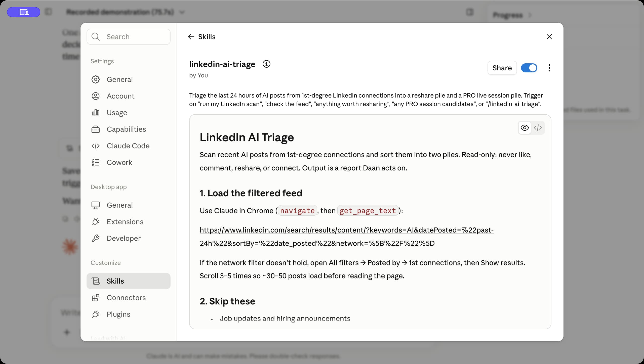The image size is (644, 364).
Task: Click the Account person icon
Action: (x=96, y=96)
